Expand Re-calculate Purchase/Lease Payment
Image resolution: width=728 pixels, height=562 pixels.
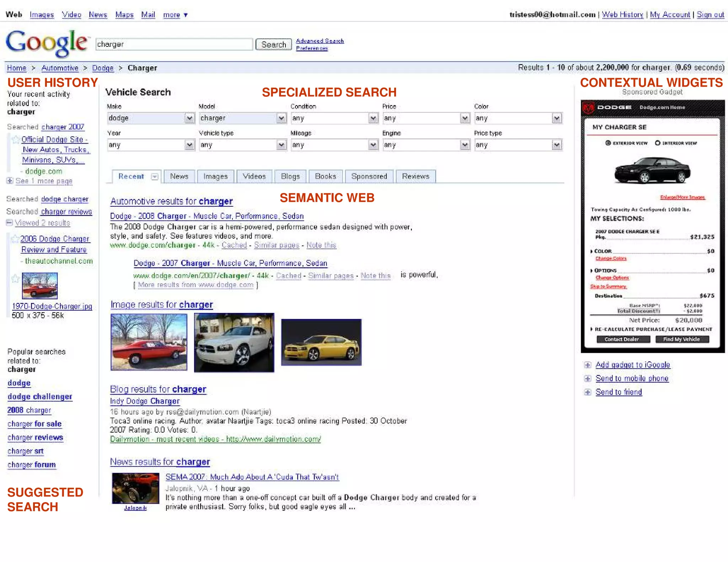point(652,329)
